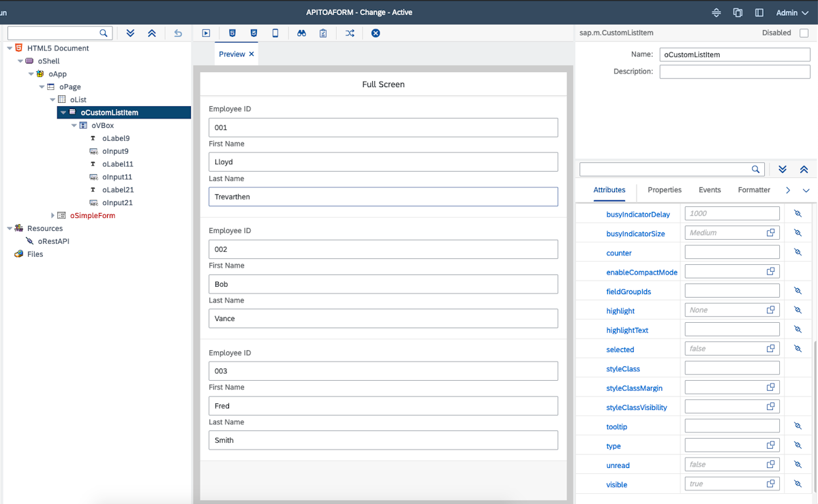Click binding icon for tooltip attribute
The height and width of the screenshot is (504, 818).
(798, 426)
